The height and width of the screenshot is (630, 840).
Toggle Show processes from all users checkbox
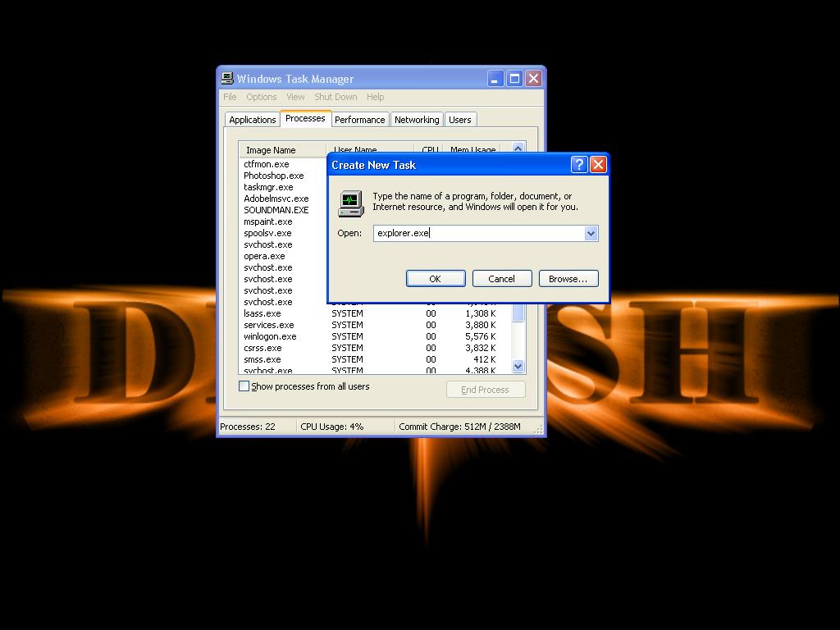244,386
